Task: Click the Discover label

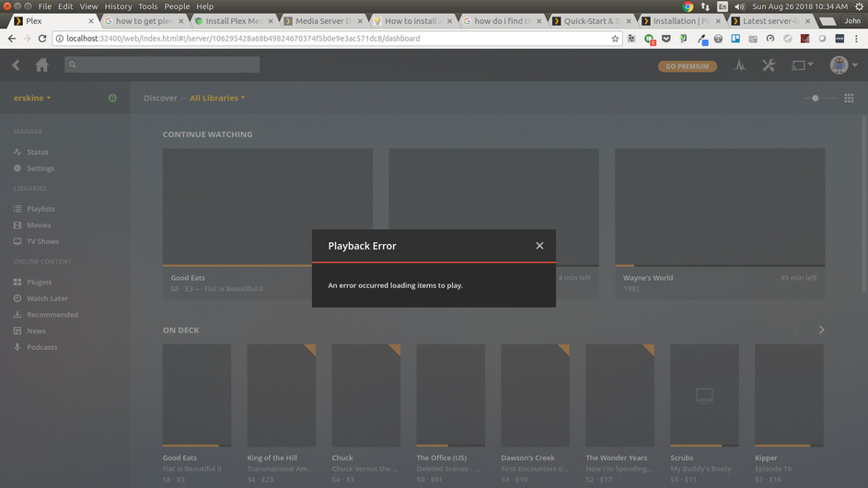Action: point(160,98)
